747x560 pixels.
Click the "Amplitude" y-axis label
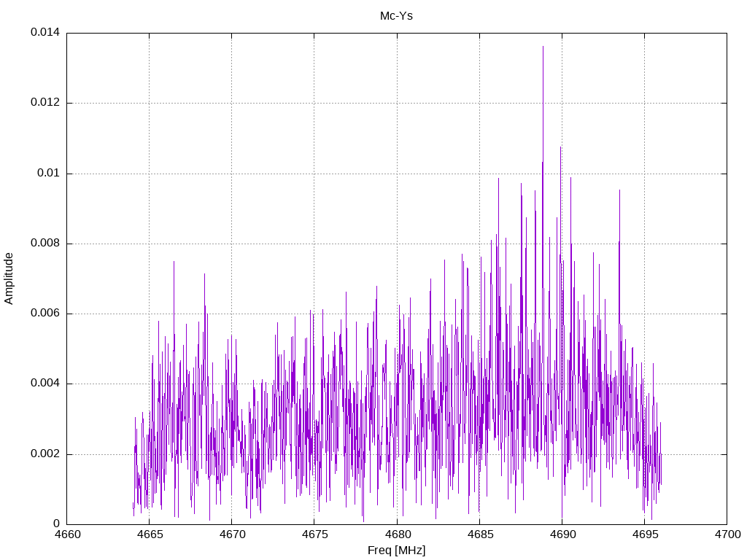(9, 279)
